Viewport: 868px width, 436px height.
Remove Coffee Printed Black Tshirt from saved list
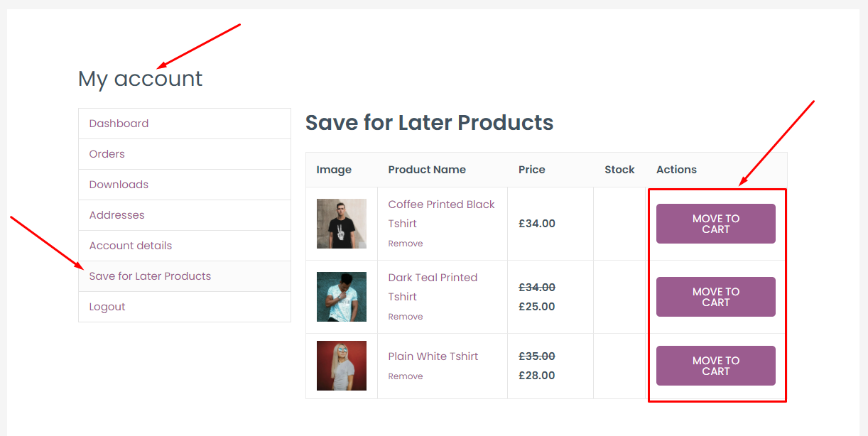[405, 243]
